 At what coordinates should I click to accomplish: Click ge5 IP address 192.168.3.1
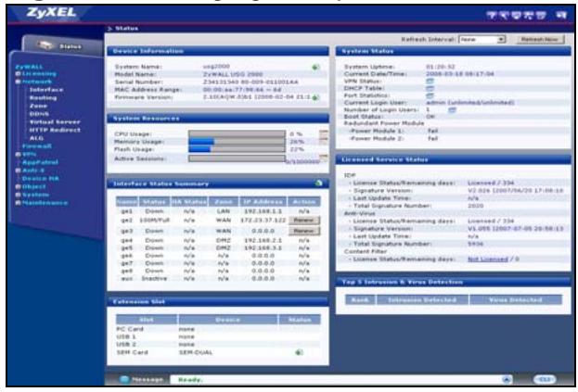(x=263, y=248)
